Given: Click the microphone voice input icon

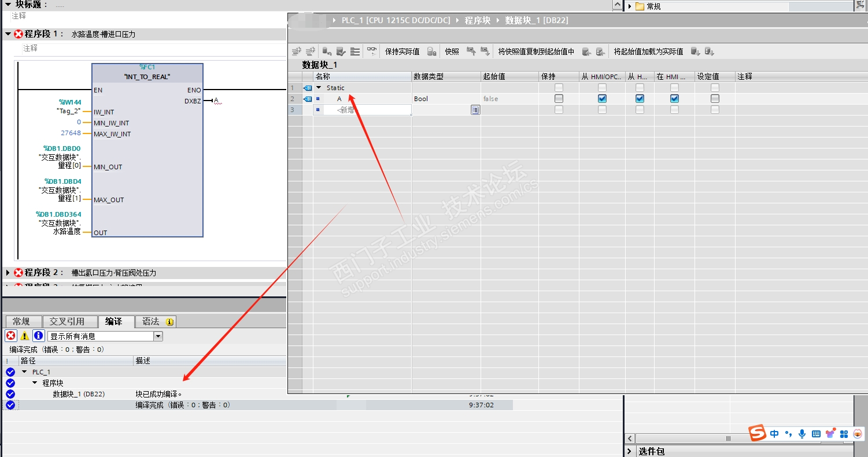Looking at the screenshot, I should (802, 434).
